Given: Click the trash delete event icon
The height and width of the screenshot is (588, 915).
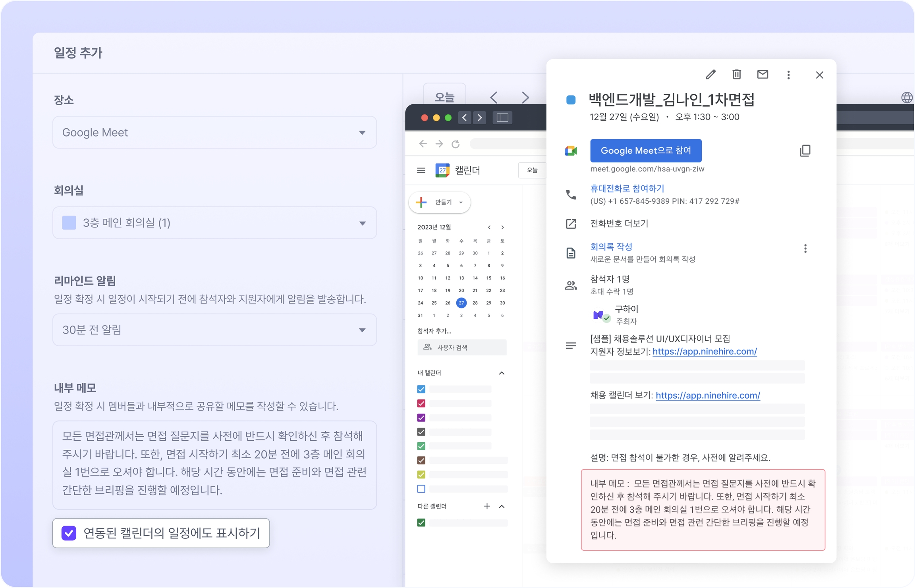Looking at the screenshot, I should tap(736, 75).
